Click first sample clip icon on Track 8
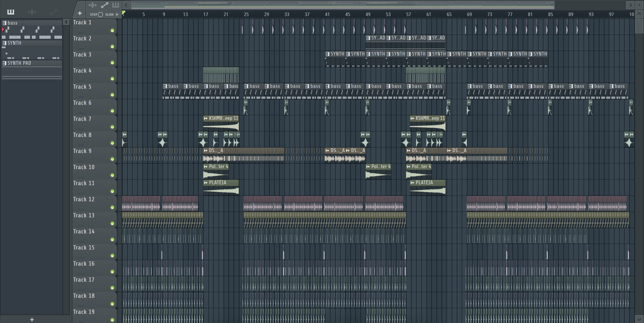The width and height of the screenshot is (644, 323). [125, 135]
